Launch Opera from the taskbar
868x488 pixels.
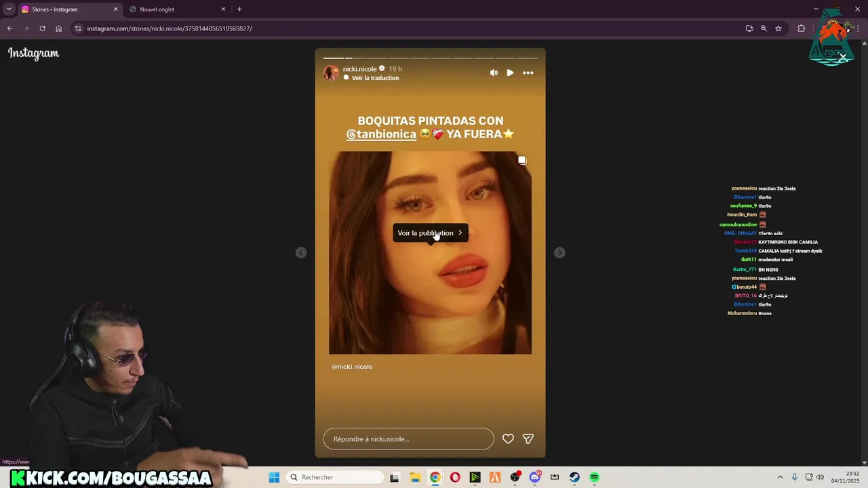pyautogui.click(x=455, y=477)
